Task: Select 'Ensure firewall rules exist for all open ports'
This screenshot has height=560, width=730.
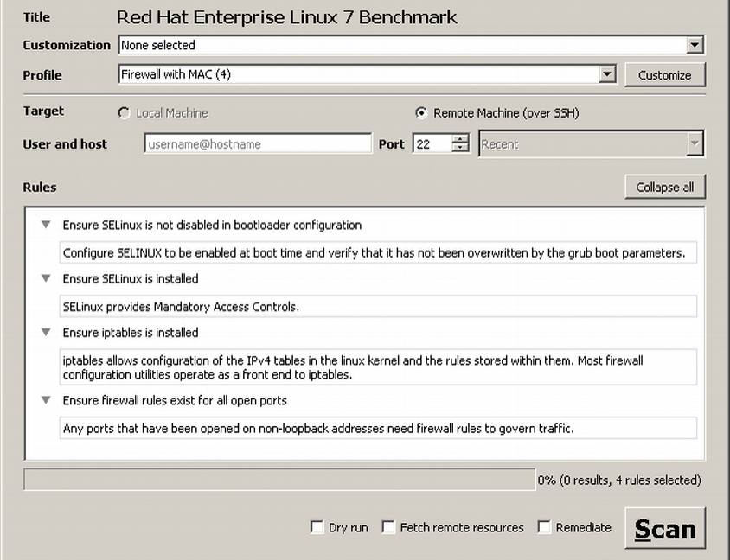Action: click(x=175, y=400)
